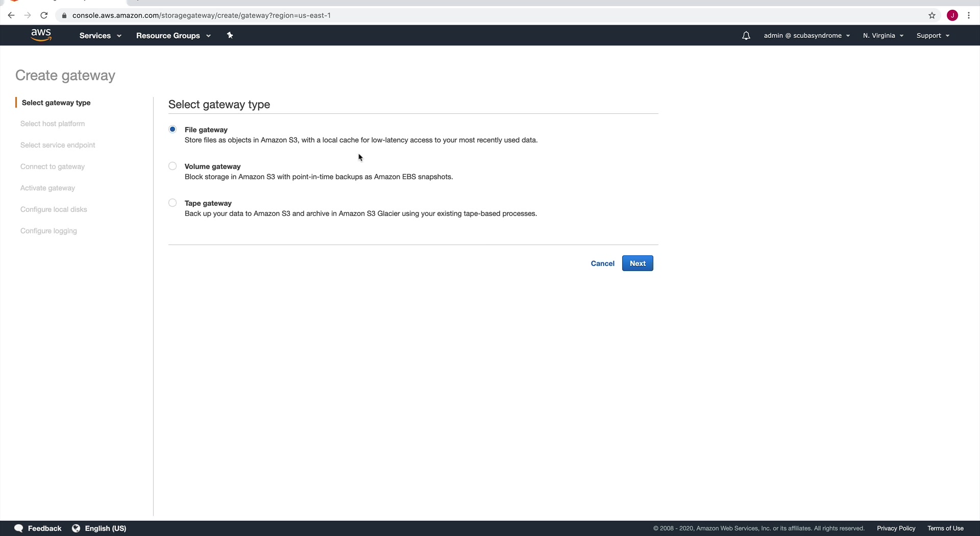Select the Tape gateway radio button
The width and height of the screenshot is (980, 536).
[173, 203]
